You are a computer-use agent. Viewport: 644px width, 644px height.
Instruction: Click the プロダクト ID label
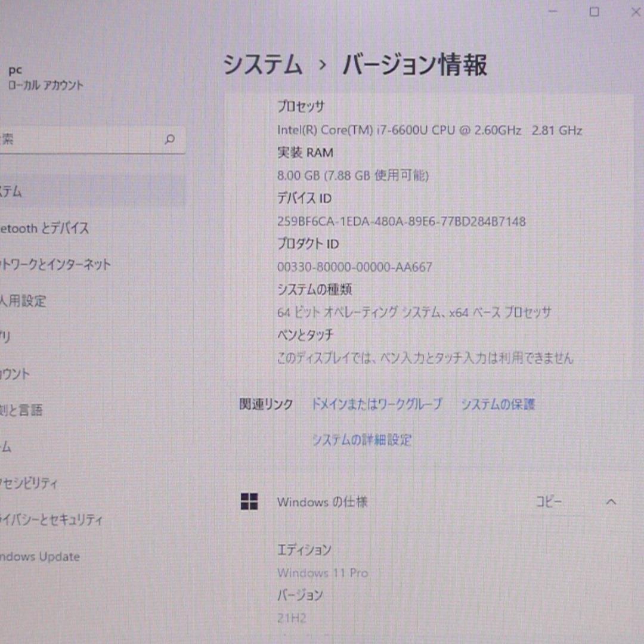pos(308,244)
